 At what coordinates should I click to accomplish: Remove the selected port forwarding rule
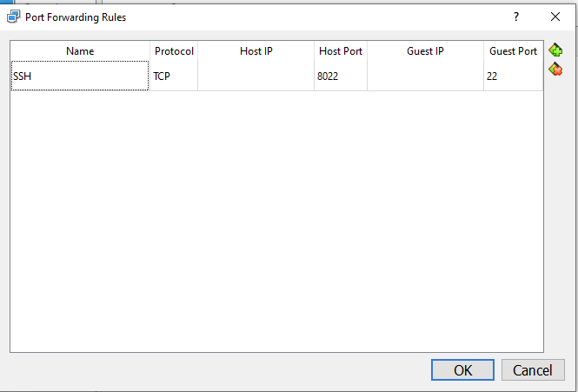(555, 70)
